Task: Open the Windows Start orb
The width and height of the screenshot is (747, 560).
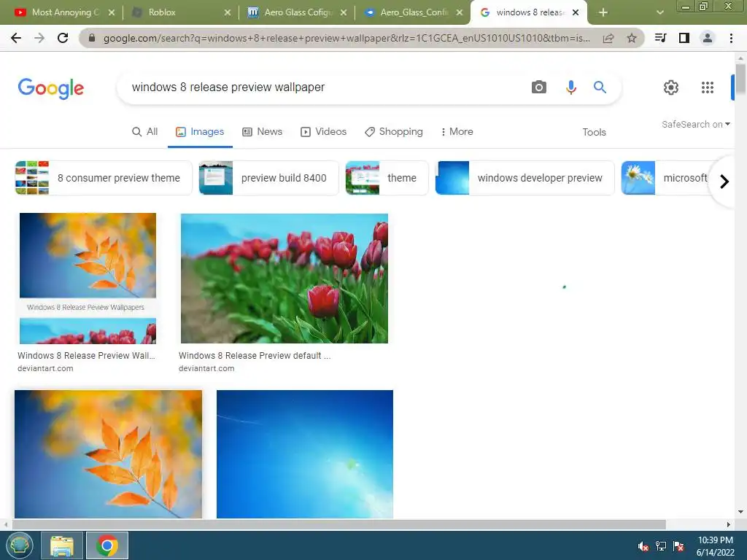Action: coord(19,545)
